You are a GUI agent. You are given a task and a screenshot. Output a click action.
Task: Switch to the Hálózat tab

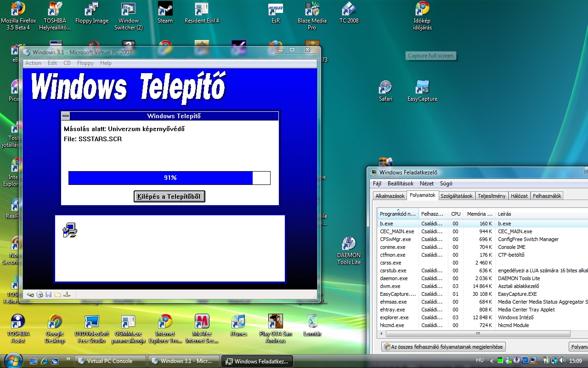519,196
